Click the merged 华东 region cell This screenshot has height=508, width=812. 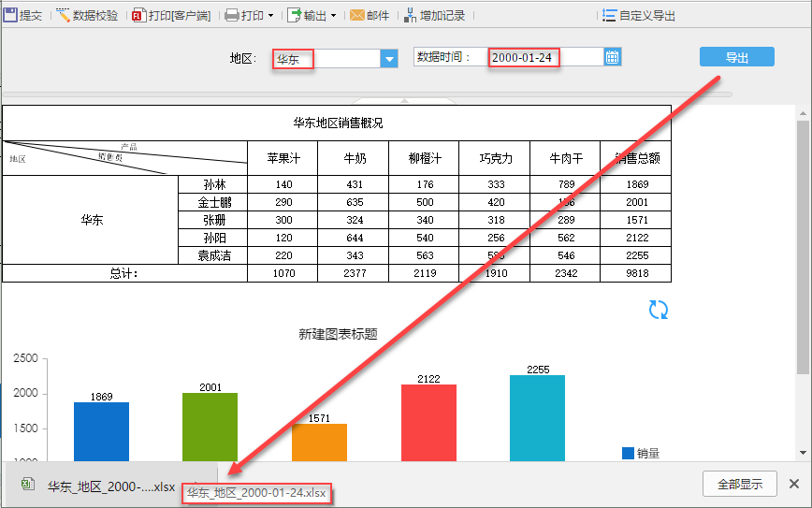coord(91,220)
